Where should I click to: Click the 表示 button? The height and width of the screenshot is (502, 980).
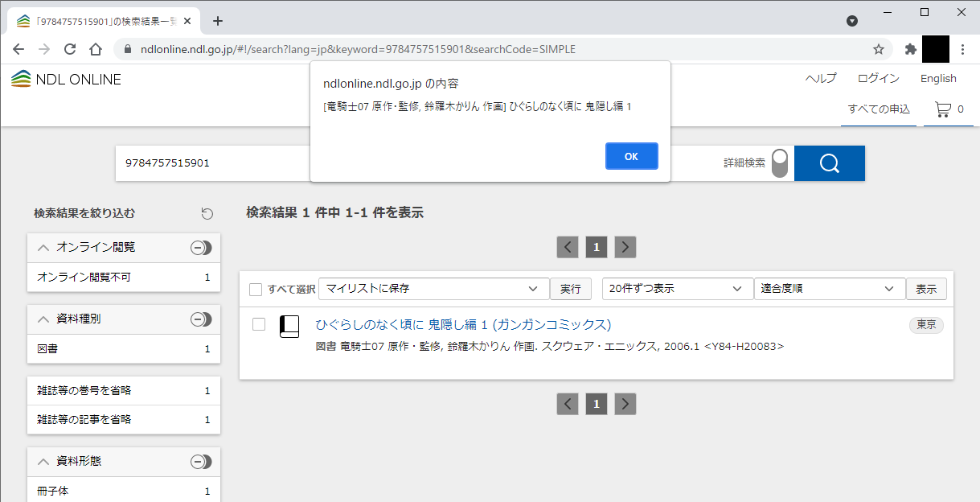pos(926,289)
